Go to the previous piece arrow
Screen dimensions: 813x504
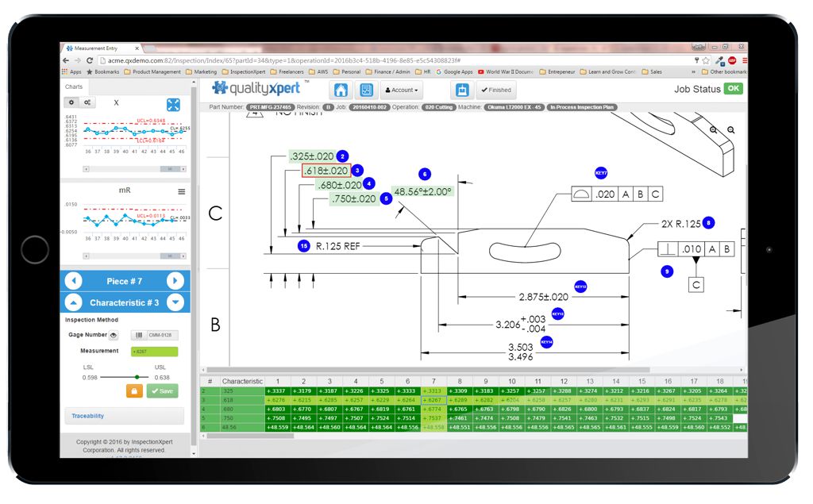coord(74,280)
